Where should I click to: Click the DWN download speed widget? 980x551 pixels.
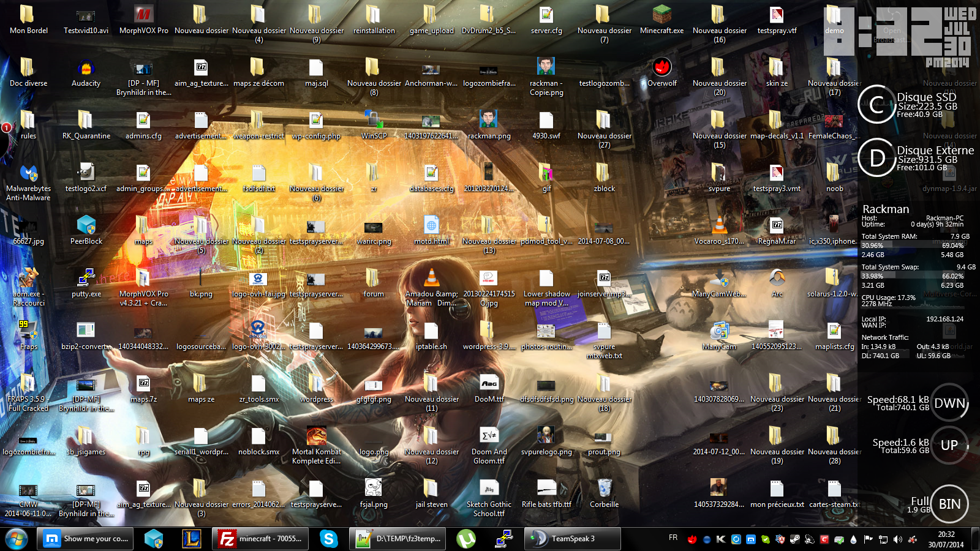949,403
